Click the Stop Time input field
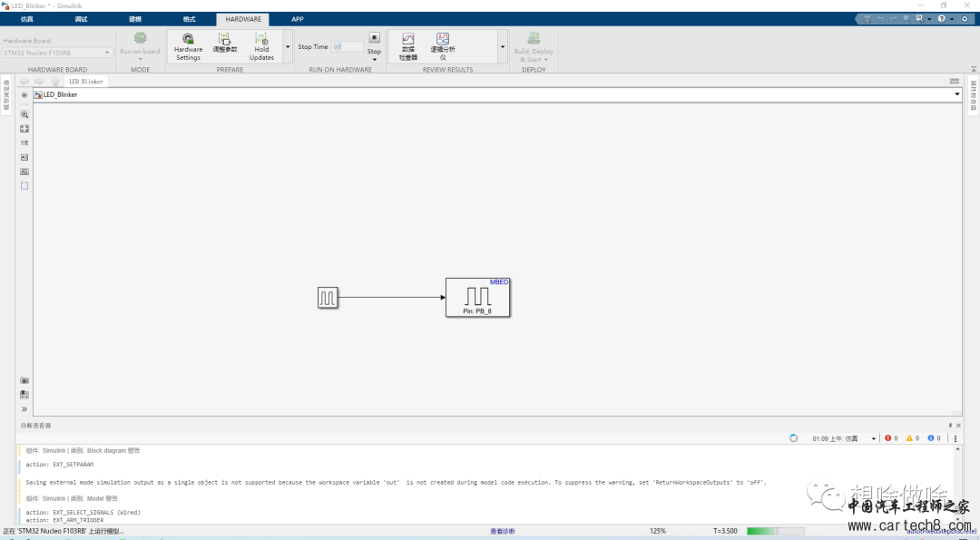 pyautogui.click(x=347, y=46)
